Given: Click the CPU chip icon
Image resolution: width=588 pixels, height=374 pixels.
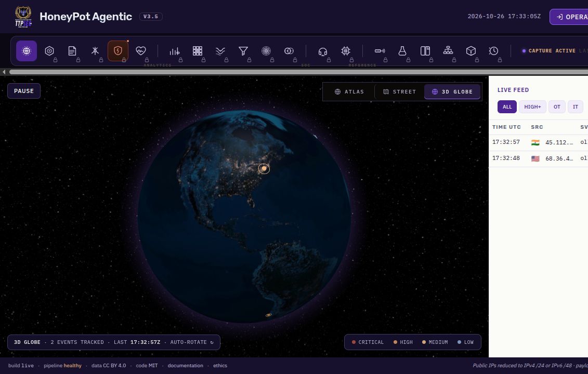Looking at the screenshot, I should point(345,51).
